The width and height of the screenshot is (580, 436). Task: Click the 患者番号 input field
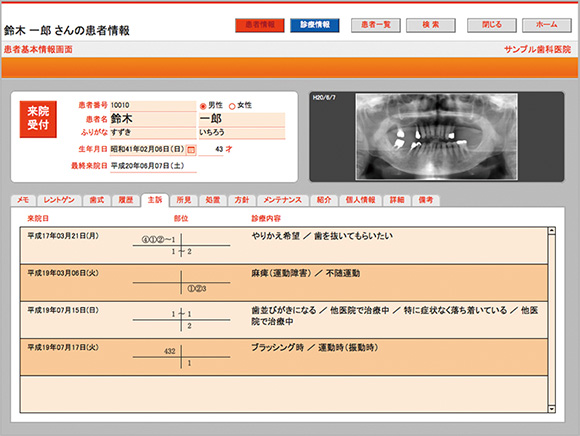[153, 105]
